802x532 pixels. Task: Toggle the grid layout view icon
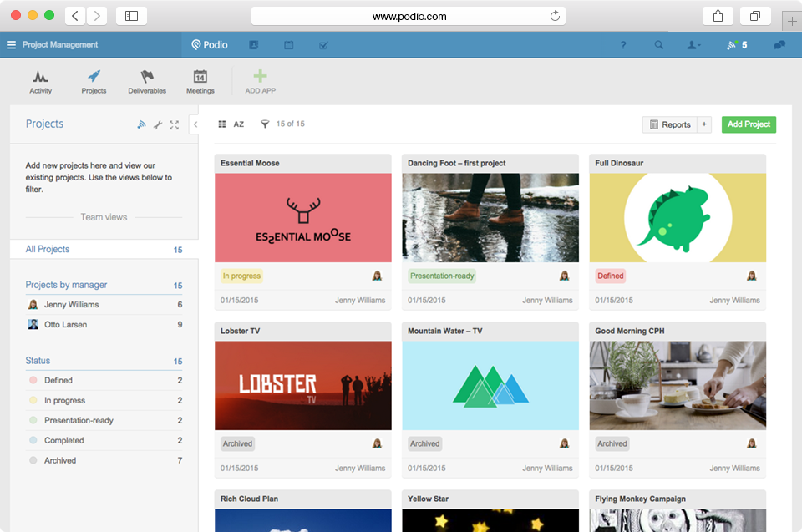222,124
